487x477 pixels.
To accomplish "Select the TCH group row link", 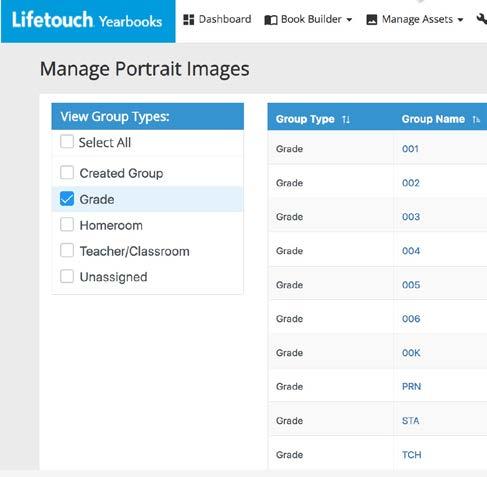I will click(x=412, y=455).
